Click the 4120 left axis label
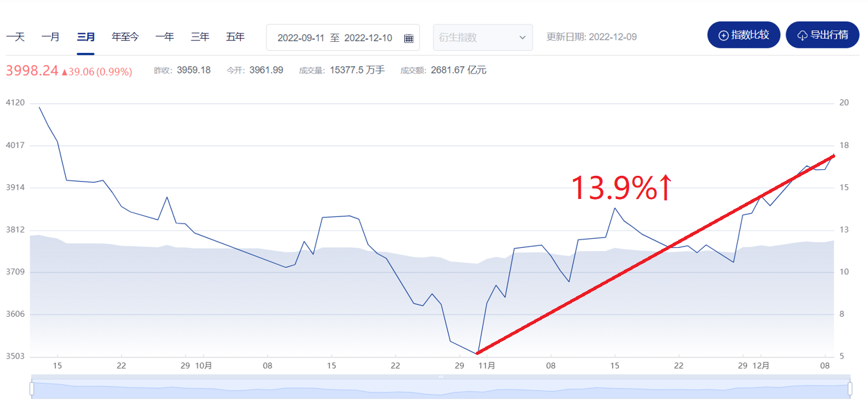Image resolution: width=868 pixels, height=407 pixels. (x=15, y=103)
